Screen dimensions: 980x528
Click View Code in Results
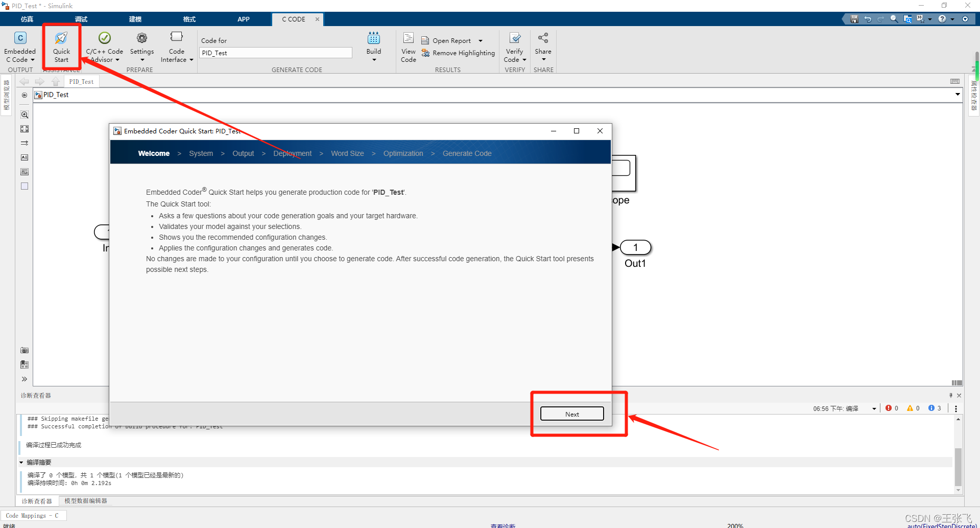pyautogui.click(x=409, y=47)
